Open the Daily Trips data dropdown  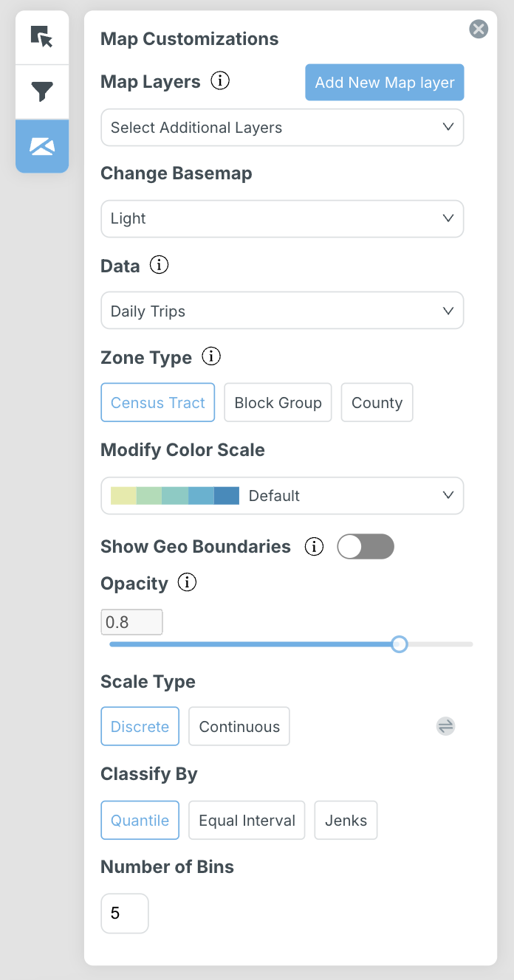coord(282,311)
